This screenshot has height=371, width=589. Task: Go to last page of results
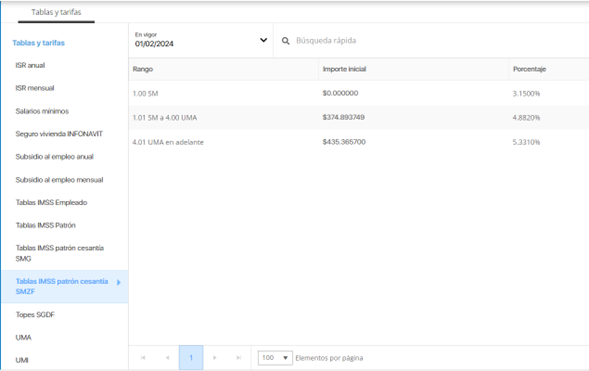[x=239, y=358]
